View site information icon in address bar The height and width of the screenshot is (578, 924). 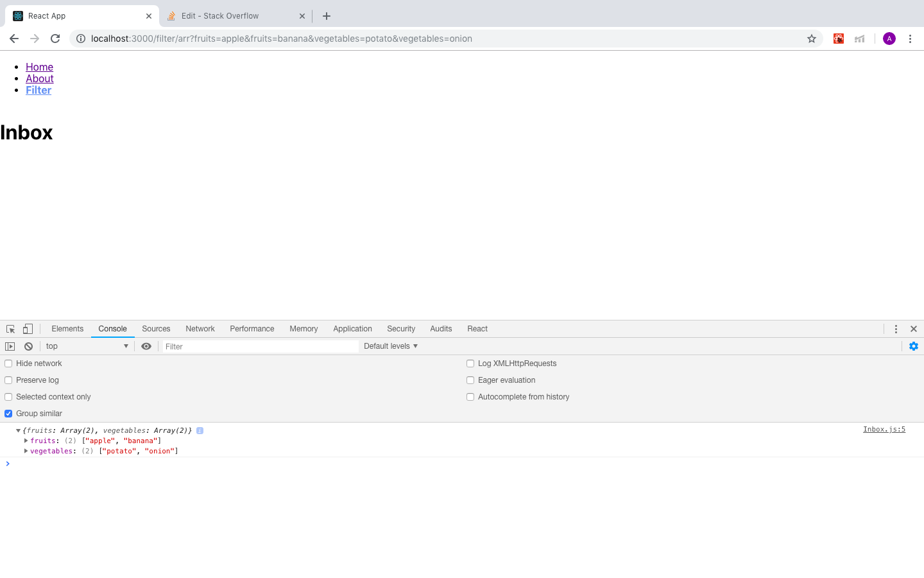point(81,39)
